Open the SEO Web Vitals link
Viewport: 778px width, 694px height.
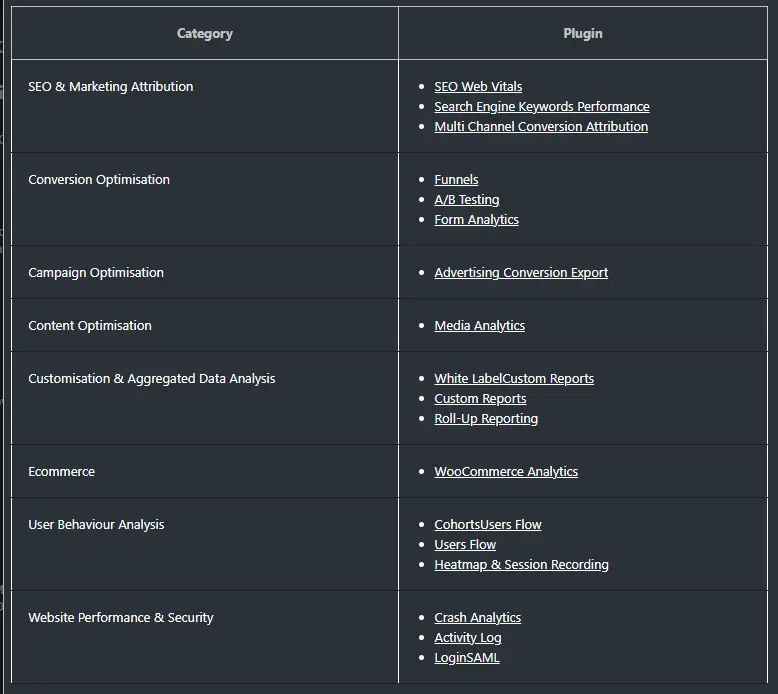tap(478, 86)
